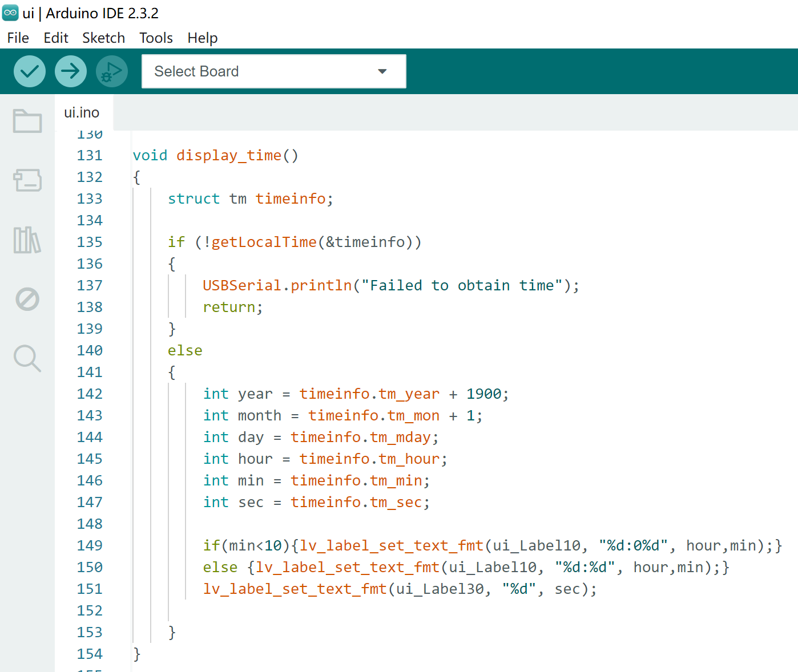Click the Verify checkmark button
The width and height of the screenshot is (798, 672).
click(x=30, y=71)
